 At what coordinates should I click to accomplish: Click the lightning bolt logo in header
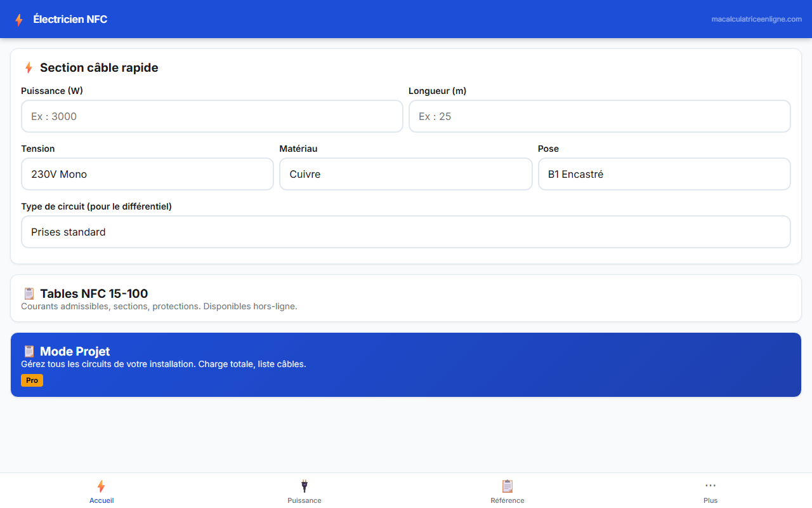coord(19,20)
